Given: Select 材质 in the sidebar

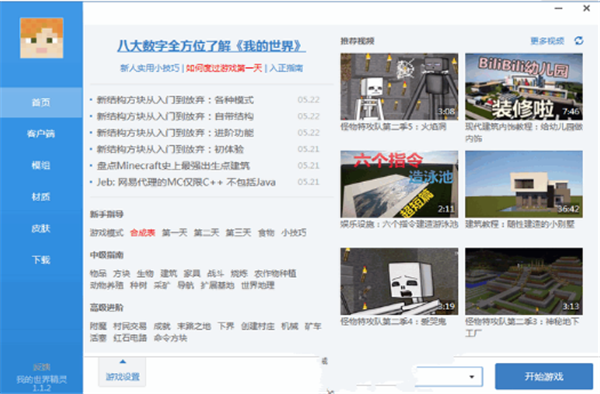Looking at the screenshot, I should point(41,197).
